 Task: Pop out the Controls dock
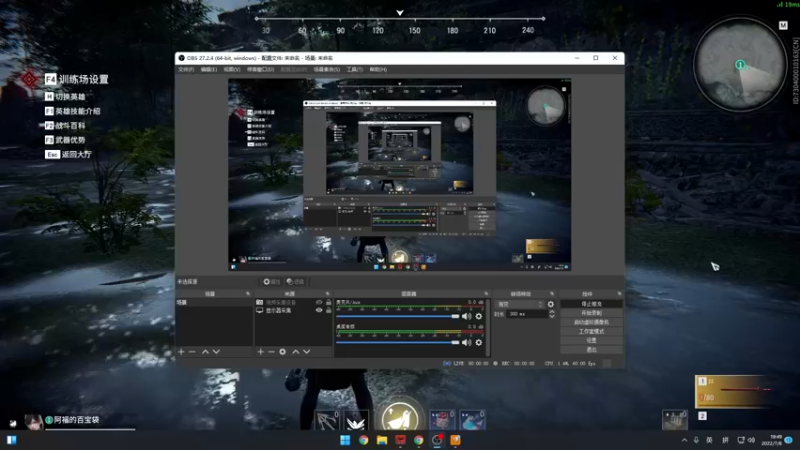tap(619, 294)
